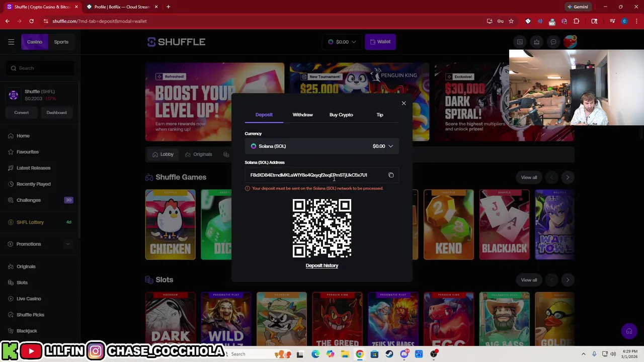Open the Lobby category tab

coord(163,154)
